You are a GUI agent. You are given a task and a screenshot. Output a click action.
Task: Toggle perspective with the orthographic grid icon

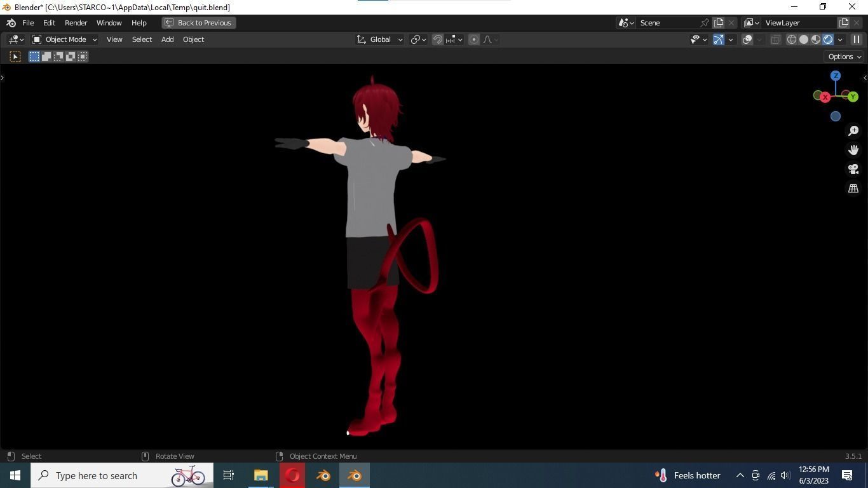pyautogui.click(x=853, y=188)
